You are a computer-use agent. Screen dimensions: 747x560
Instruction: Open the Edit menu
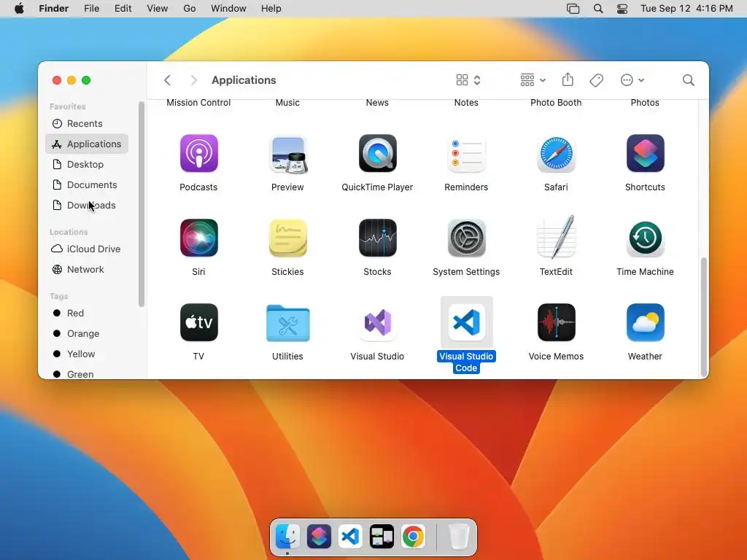pos(123,9)
